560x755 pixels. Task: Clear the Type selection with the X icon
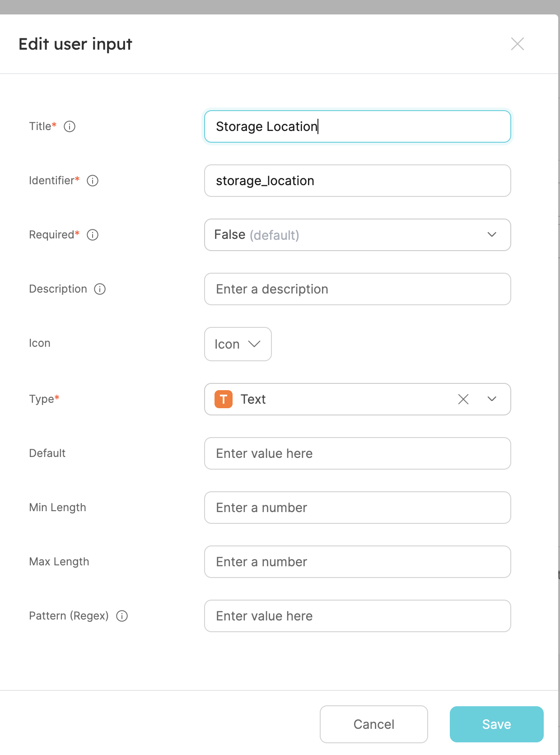463,399
